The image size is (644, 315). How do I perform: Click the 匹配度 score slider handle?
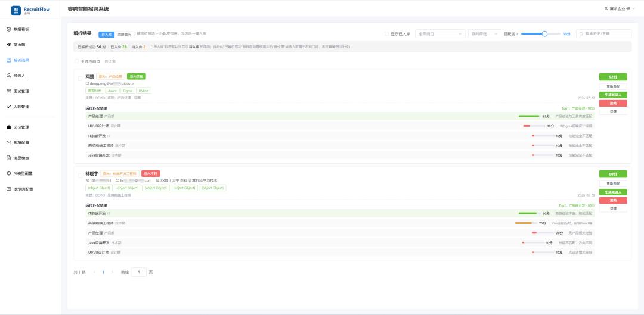click(x=544, y=34)
